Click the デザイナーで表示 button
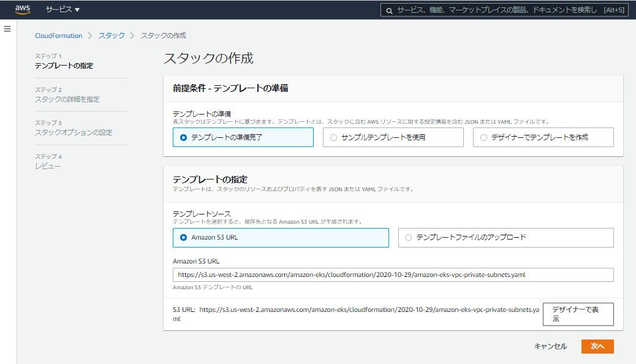The image size is (636, 364). tap(578, 314)
